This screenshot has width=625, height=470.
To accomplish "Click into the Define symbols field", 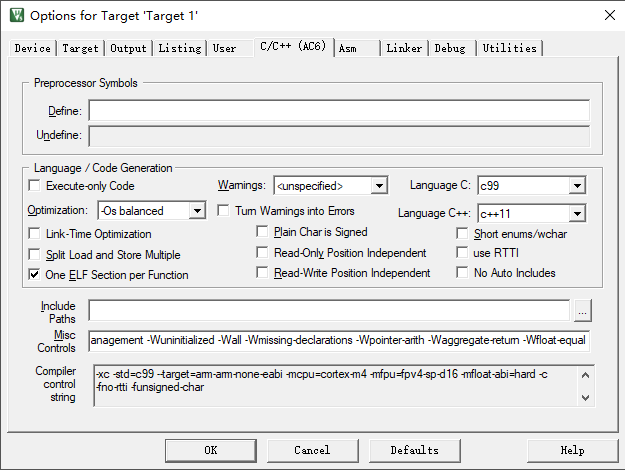I will pyautogui.click(x=338, y=110).
